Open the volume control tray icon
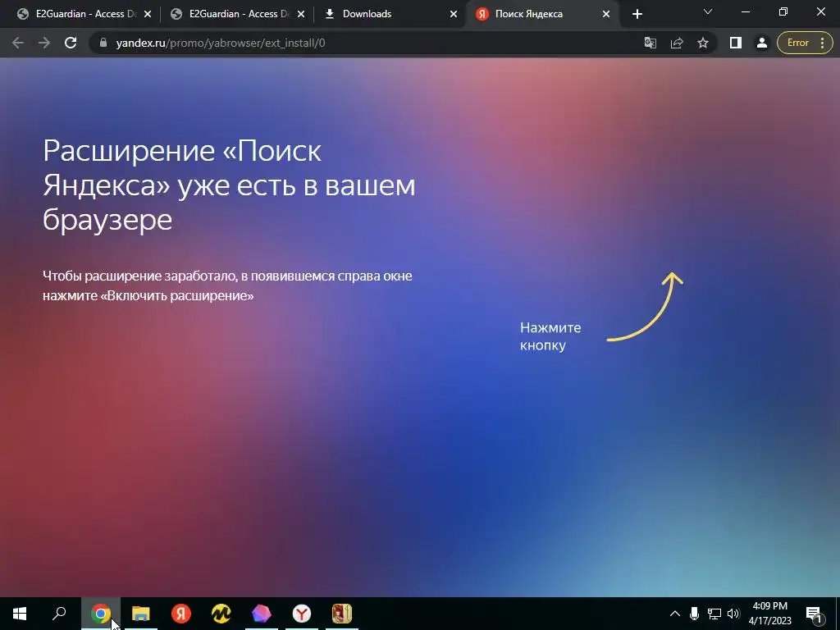 [x=733, y=614]
